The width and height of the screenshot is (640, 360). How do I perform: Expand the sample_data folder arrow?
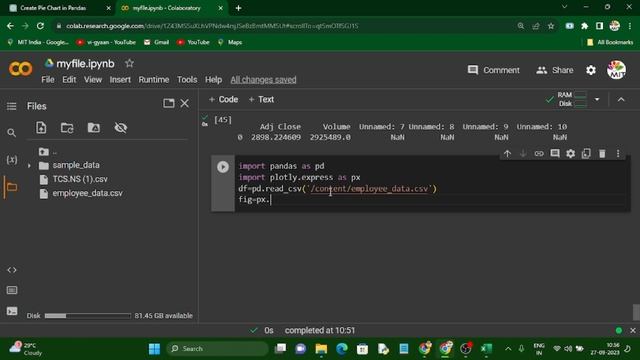tap(29, 166)
